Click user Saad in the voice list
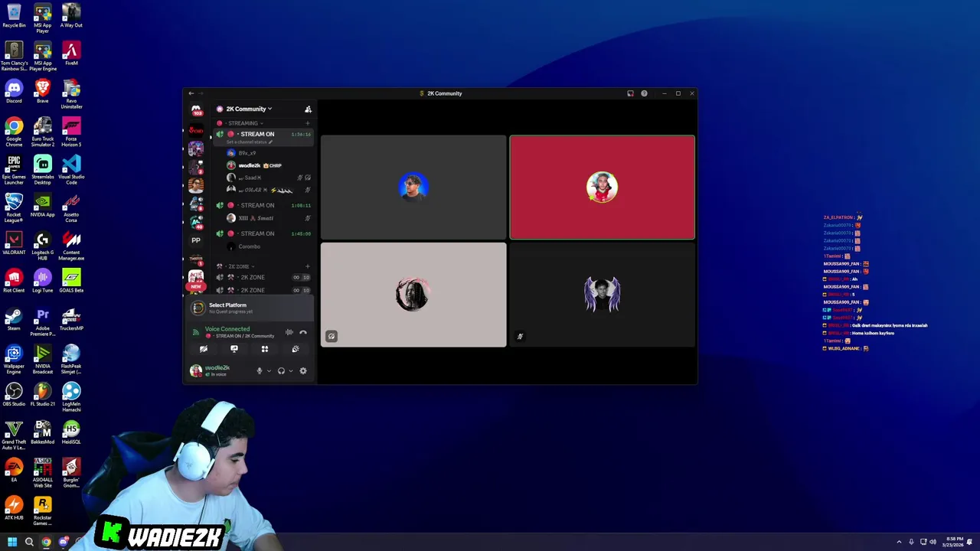The width and height of the screenshot is (980, 551). coord(268,178)
